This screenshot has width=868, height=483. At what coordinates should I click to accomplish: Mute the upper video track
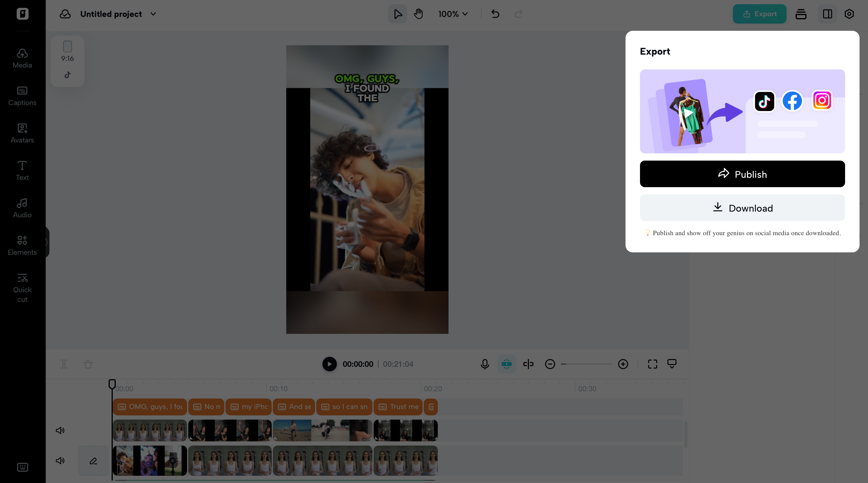60,430
